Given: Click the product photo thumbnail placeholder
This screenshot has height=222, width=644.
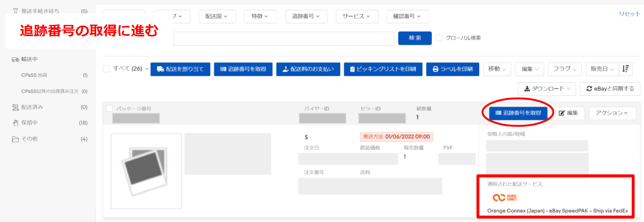Looking at the screenshot, I should point(146,171).
